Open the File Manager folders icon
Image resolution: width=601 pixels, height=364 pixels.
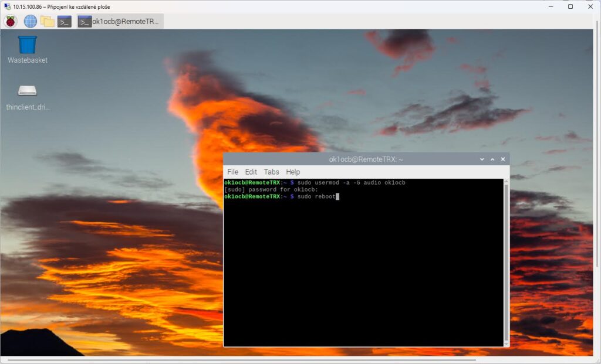[x=48, y=22]
